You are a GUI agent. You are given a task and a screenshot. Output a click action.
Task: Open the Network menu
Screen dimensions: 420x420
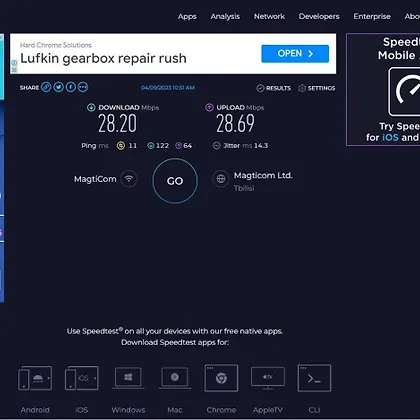269,16
